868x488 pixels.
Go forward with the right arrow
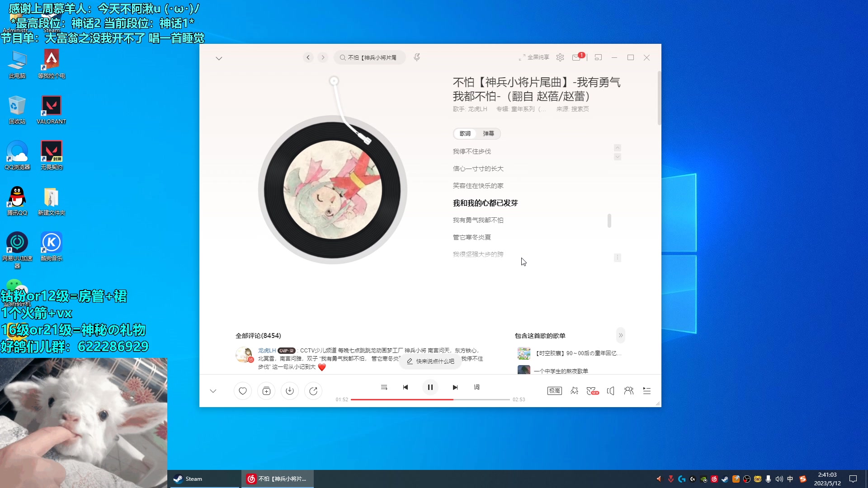pos(323,57)
